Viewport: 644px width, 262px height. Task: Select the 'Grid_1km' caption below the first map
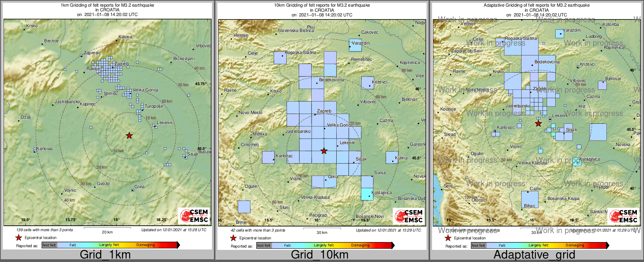click(105, 255)
